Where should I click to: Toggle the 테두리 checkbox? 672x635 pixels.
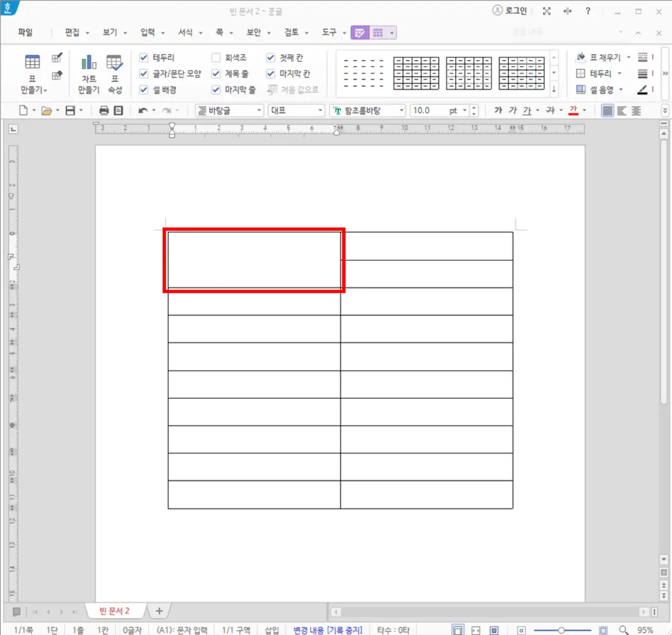(143, 58)
